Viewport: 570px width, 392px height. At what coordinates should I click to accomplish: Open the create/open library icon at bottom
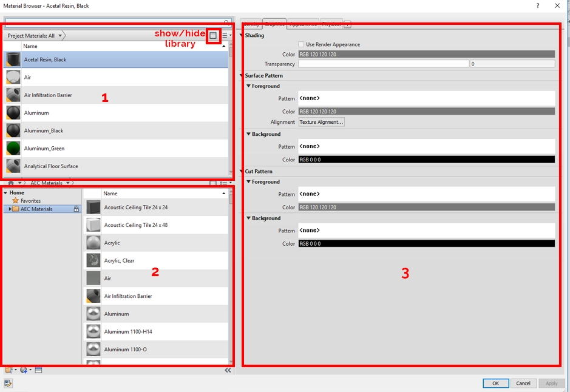pos(7,370)
